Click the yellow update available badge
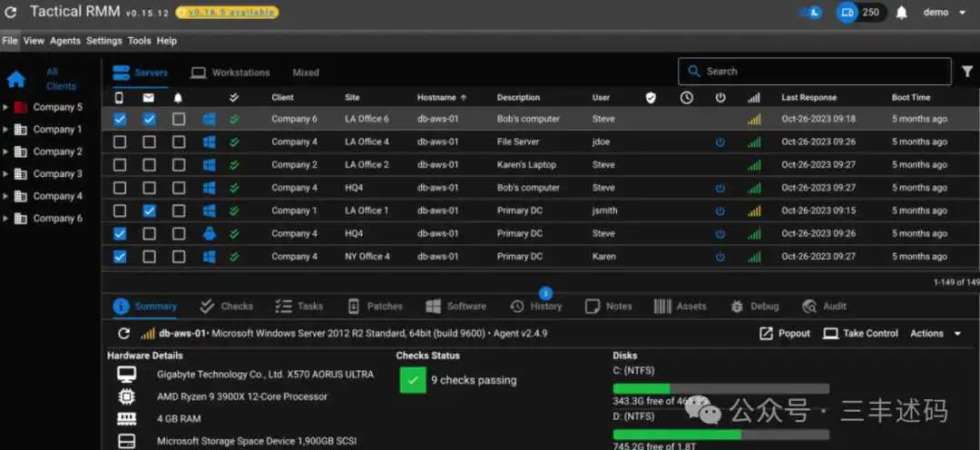The image size is (980, 450). coord(227,12)
